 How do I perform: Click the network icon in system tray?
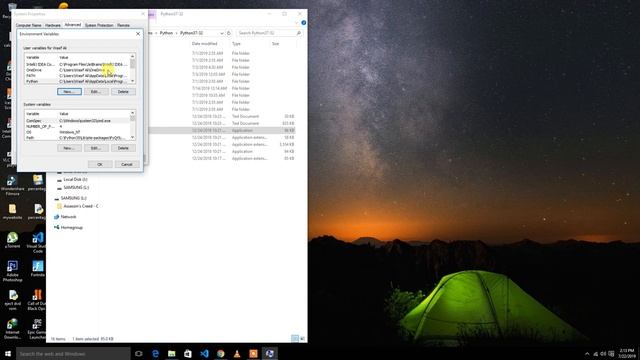(596, 354)
